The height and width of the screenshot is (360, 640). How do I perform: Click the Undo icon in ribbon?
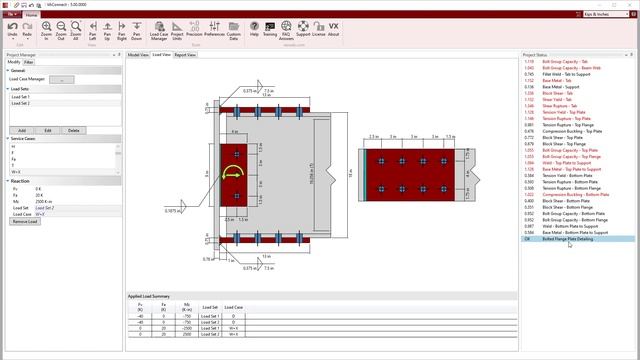13,27
